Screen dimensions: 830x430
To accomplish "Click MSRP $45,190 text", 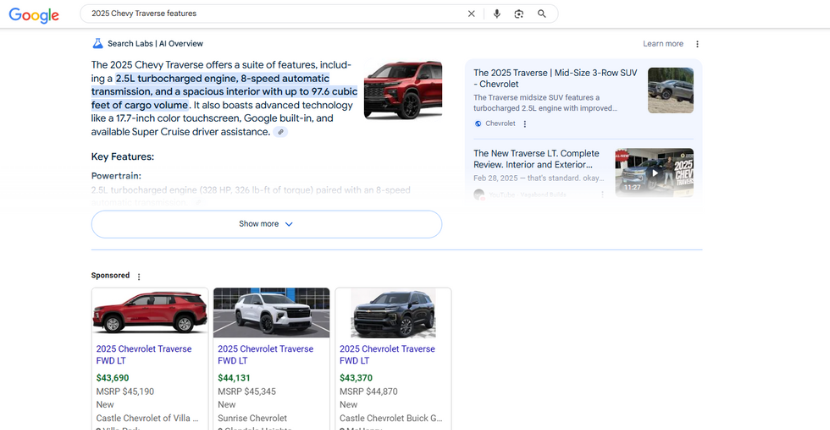I will (125, 392).
